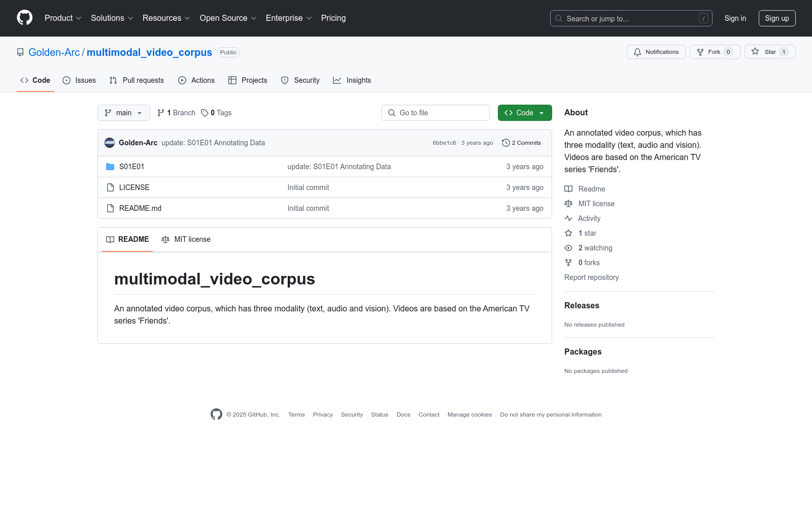Open the 6bbe1c6 commit hash link
Image resolution: width=812 pixels, height=508 pixels.
[444, 143]
